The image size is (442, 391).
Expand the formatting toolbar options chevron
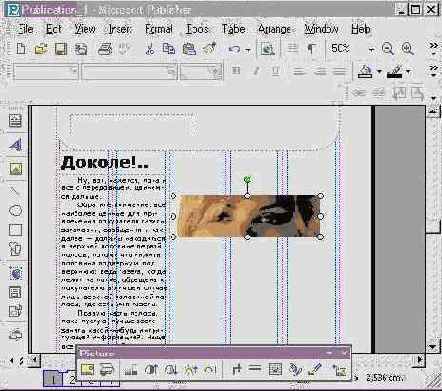pyautogui.click(x=433, y=71)
